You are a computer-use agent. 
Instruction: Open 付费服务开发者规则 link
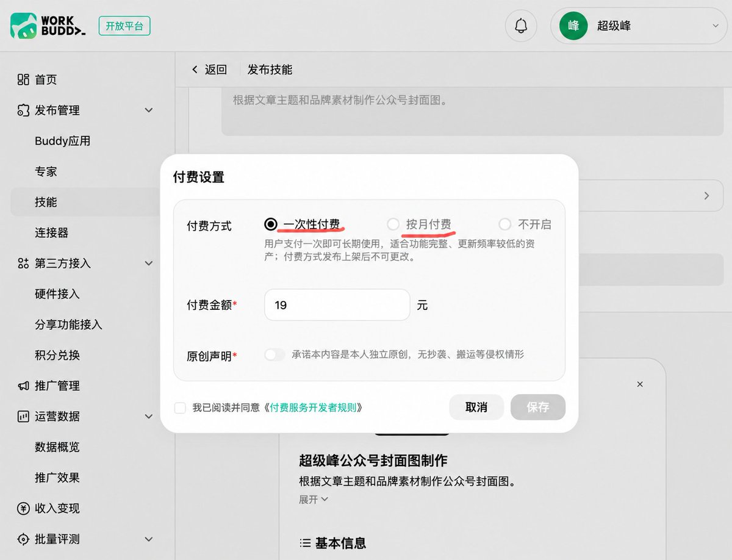click(x=313, y=407)
